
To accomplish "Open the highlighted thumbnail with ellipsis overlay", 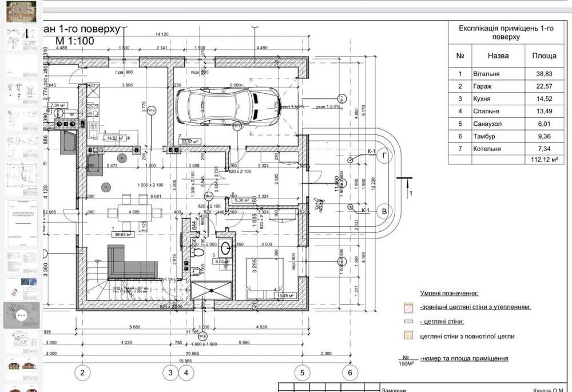I will (21, 315).
